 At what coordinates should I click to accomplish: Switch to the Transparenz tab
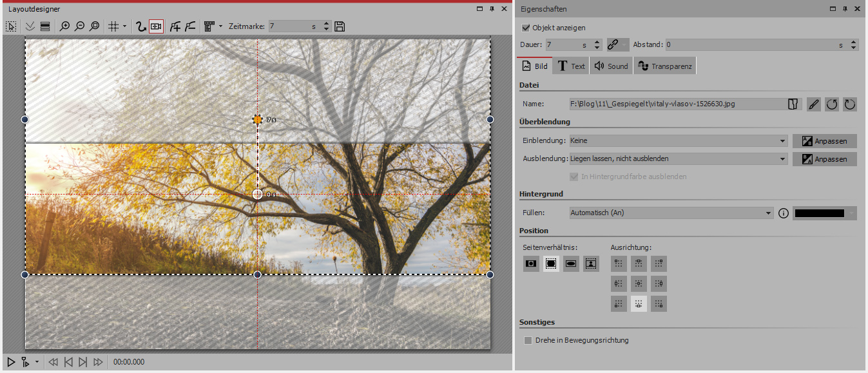664,66
